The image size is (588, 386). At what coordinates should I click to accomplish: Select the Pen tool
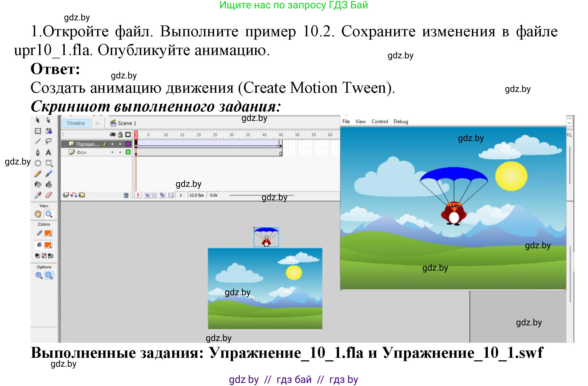(38, 152)
